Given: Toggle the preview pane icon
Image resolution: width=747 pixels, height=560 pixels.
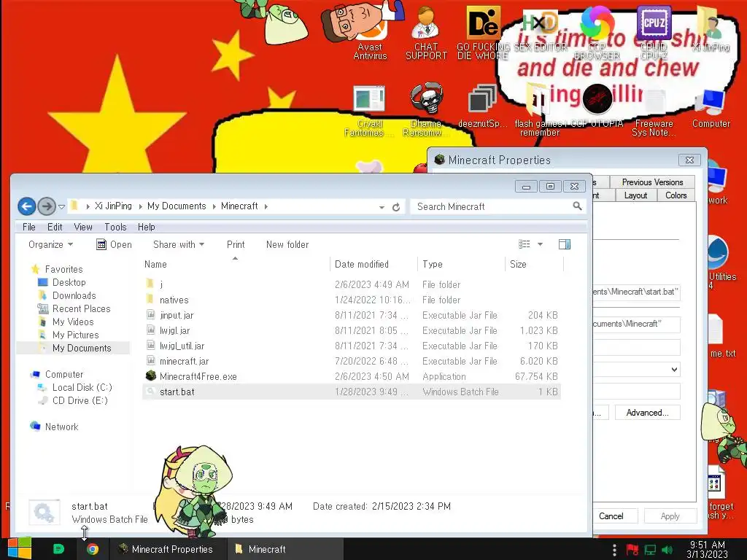Looking at the screenshot, I should click(565, 244).
